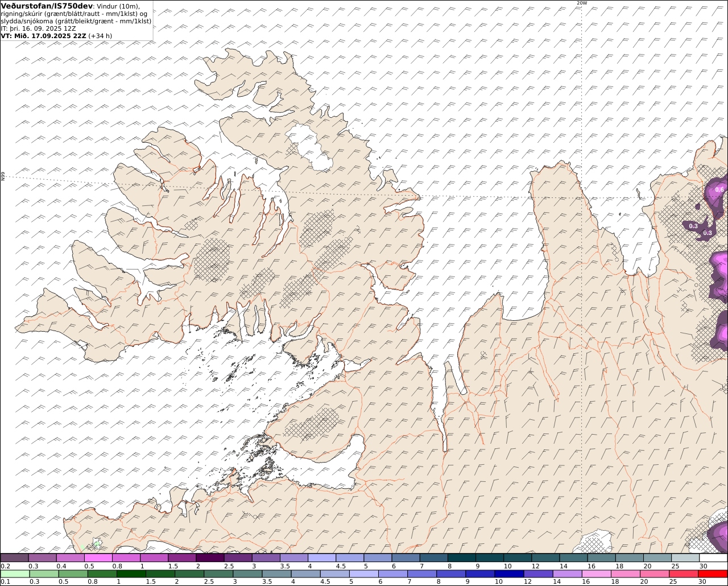
Task: Pick the darkest green swatch at rain value 1
Action: click(131, 573)
